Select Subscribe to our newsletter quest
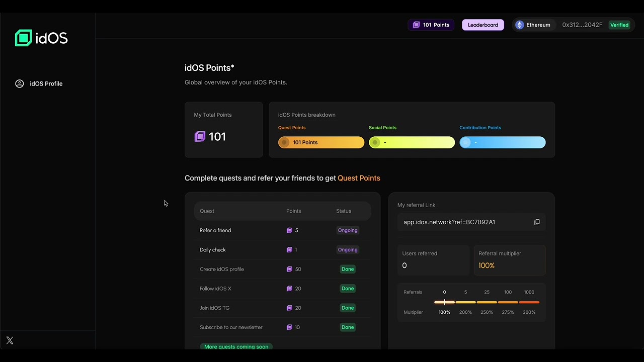Viewport: 644px width, 362px height. (282, 327)
